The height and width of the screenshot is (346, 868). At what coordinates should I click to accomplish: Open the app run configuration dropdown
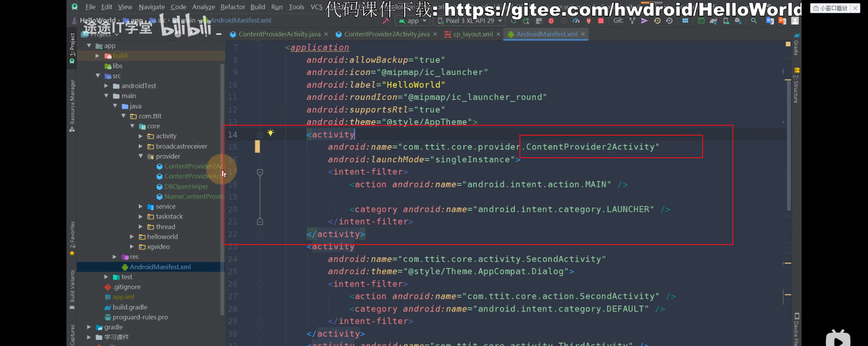(x=412, y=21)
